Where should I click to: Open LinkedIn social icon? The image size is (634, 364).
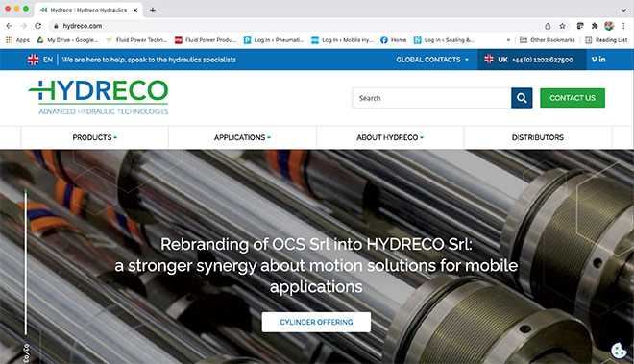tap(602, 60)
